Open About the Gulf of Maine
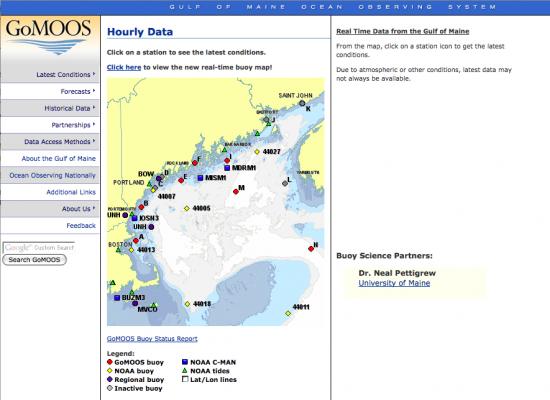 click(x=59, y=159)
